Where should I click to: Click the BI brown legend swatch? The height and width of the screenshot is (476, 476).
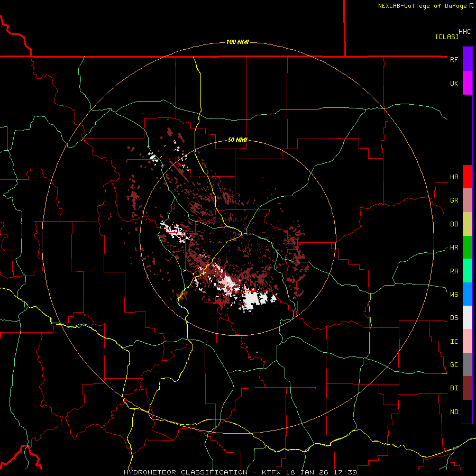point(467,388)
